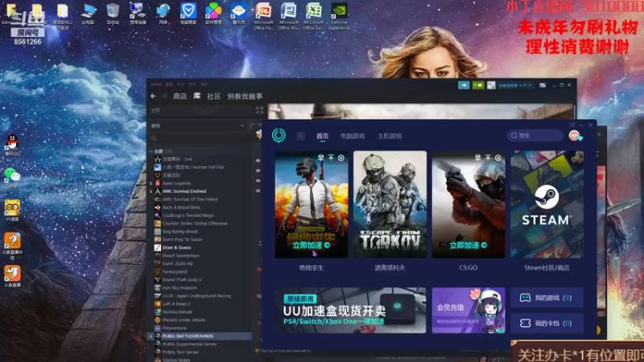Click 立即加速 on the PUBG card
Image resolution: width=644 pixels, height=362 pixels.
pyautogui.click(x=312, y=245)
